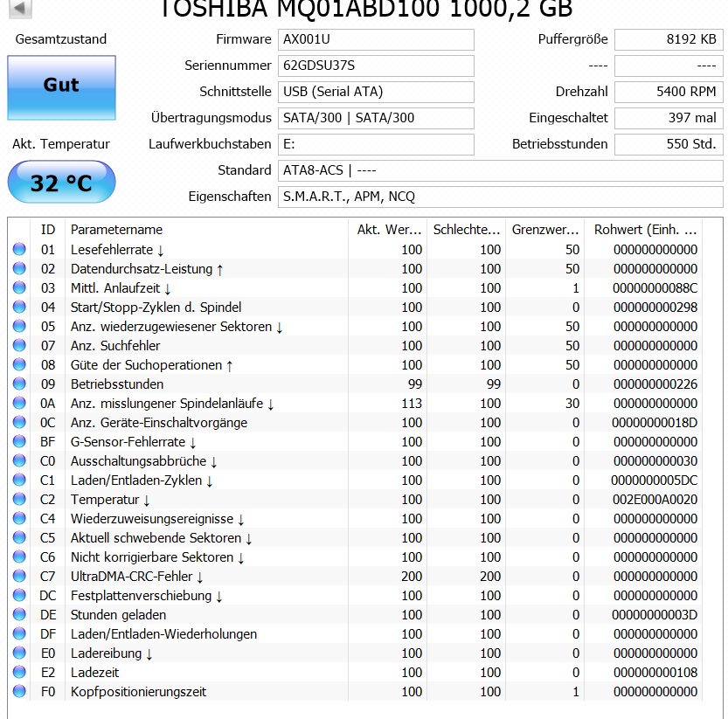Select the Firmware field AX001U
The image size is (728, 719).
tap(376, 39)
